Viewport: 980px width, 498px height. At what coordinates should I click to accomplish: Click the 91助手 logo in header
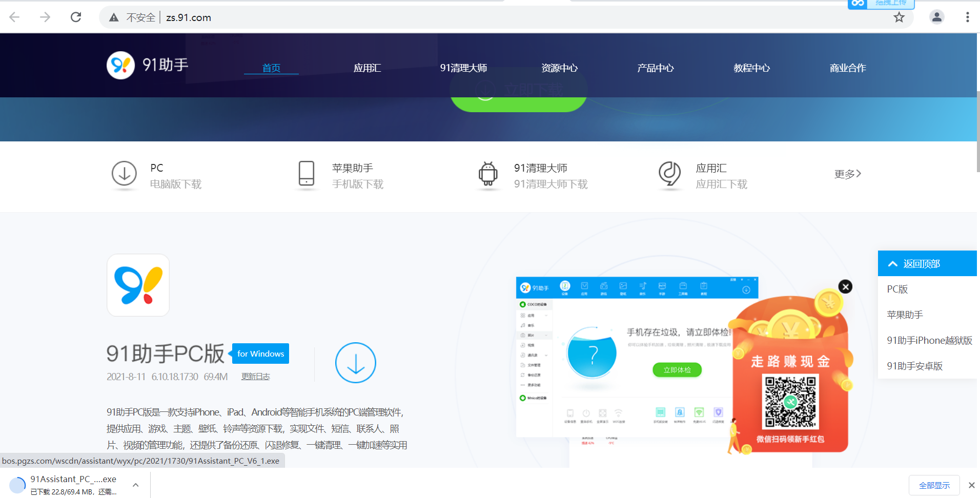click(148, 65)
